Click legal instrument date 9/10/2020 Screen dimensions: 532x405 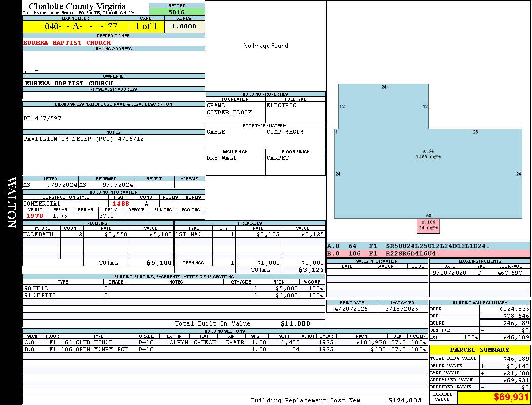[x=449, y=272]
